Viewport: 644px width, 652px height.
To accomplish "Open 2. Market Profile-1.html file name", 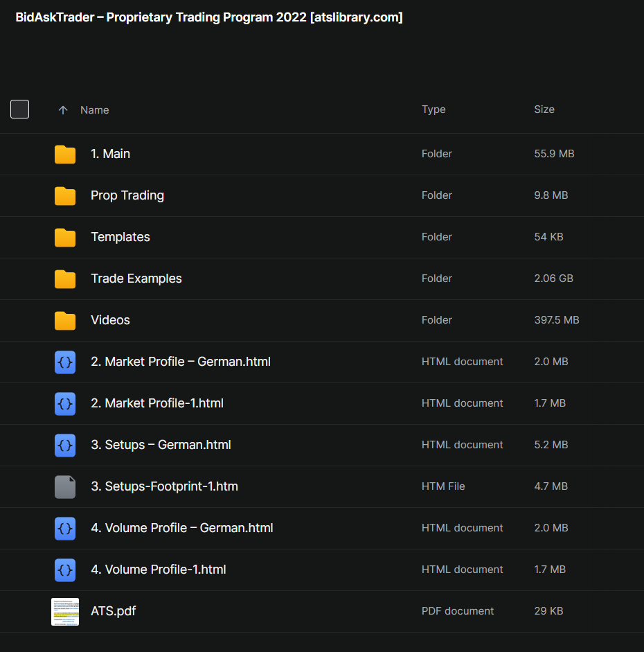I will pyautogui.click(x=157, y=403).
